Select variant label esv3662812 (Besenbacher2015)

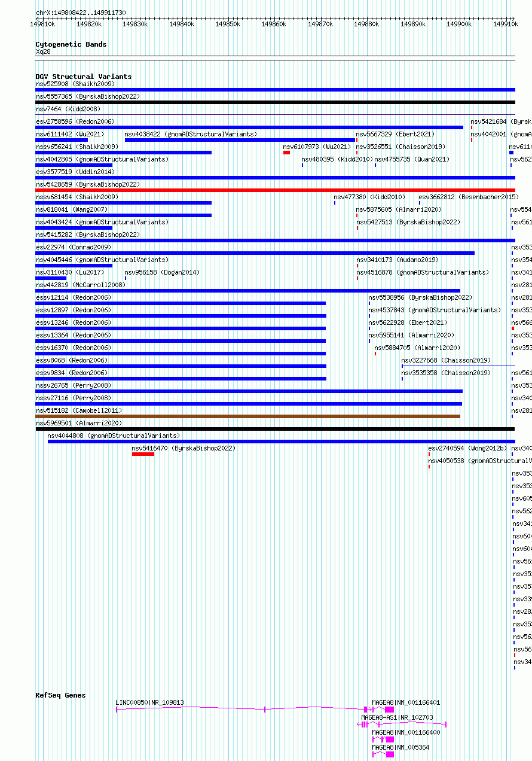[x=469, y=197]
